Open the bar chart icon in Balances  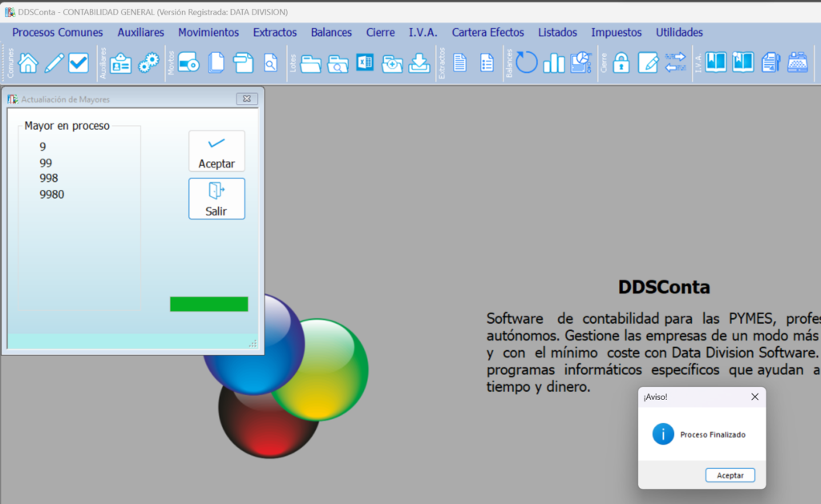[x=553, y=62]
